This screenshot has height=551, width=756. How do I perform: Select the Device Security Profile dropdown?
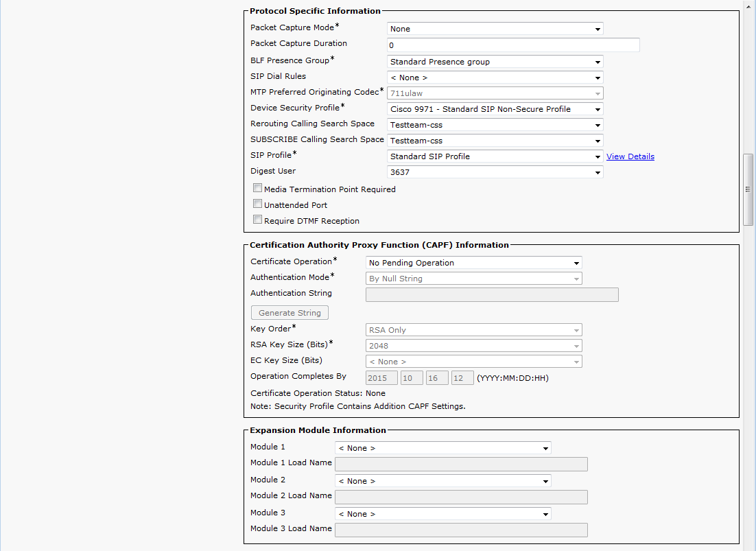[495, 109]
